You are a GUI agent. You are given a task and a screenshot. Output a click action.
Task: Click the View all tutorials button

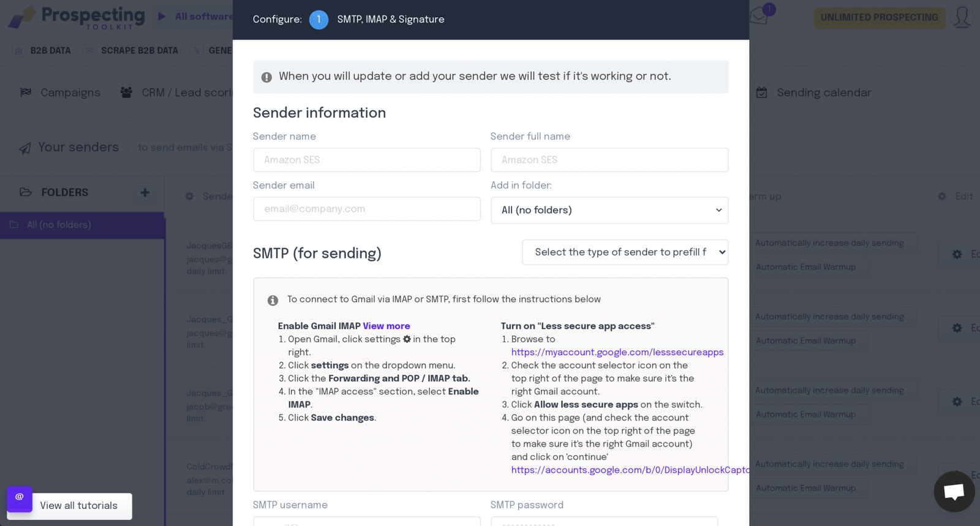(78, 506)
